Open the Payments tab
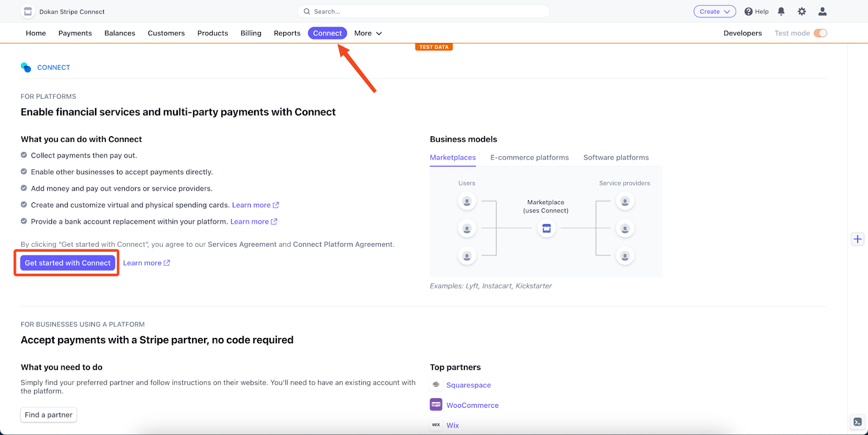The width and height of the screenshot is (868, 435). click(75, 33)
